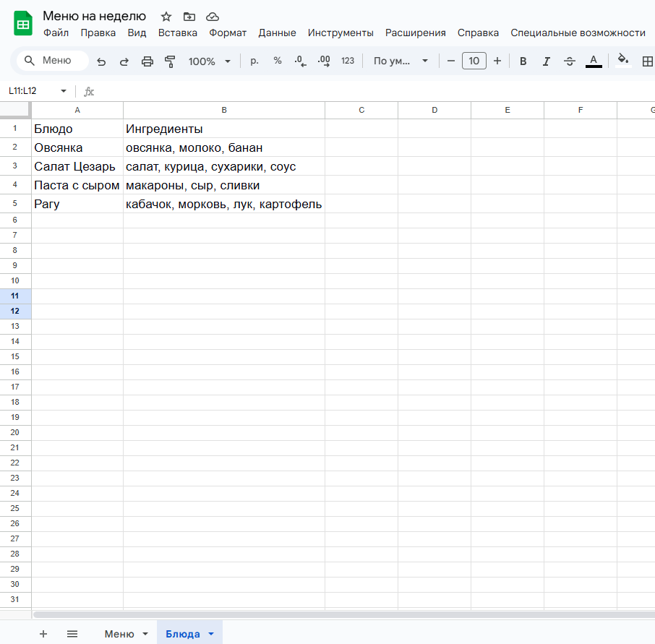
Task: Rename the document title Меню на неделю
Action: pos(95,17)
